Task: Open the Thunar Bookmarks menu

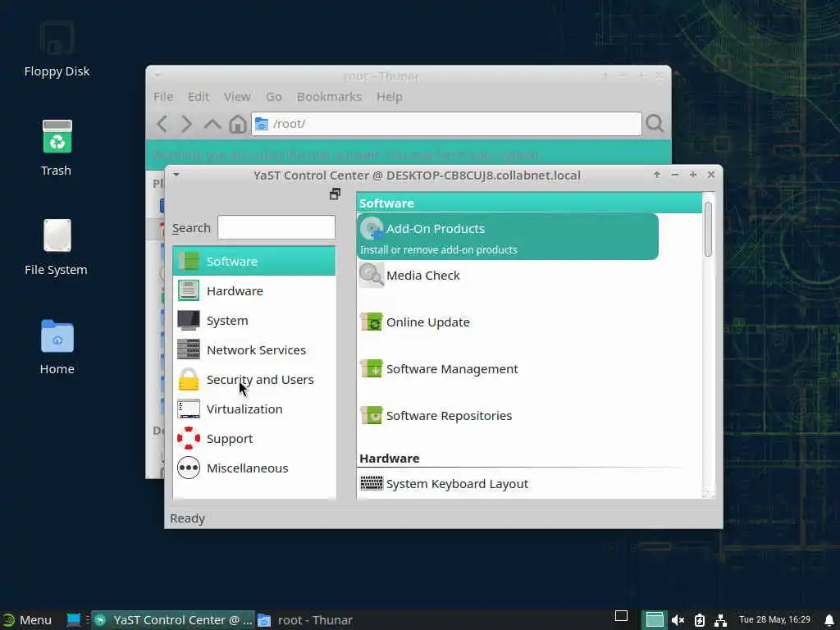Action: (x=329, y=97)
